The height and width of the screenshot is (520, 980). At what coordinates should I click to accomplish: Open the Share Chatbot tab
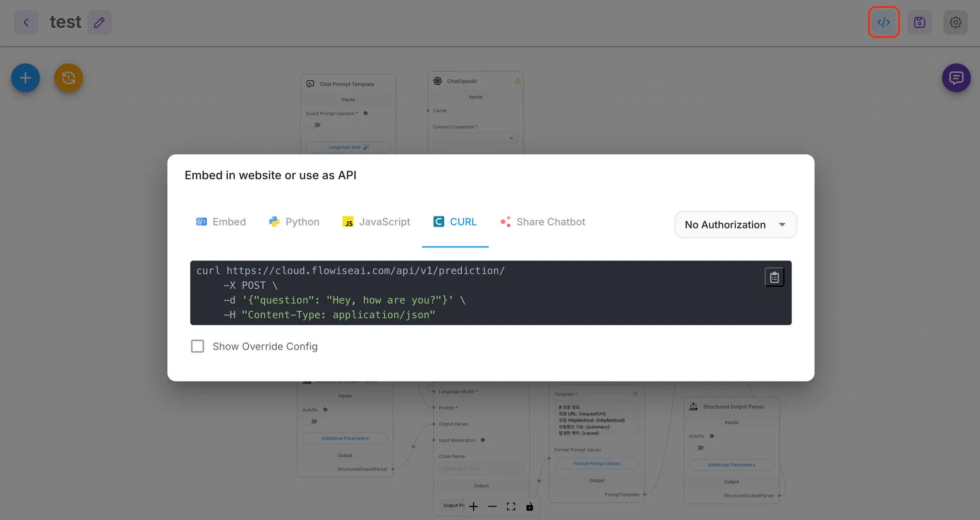[543, 222]
